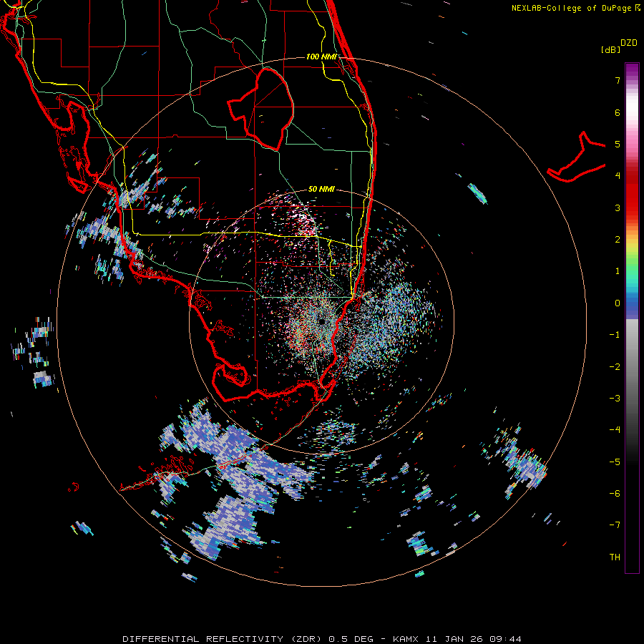Viewport: 644px width, 644px height.
Task: Click the TH threshold label
Action: pyautogui.click(x=615, y=557)
